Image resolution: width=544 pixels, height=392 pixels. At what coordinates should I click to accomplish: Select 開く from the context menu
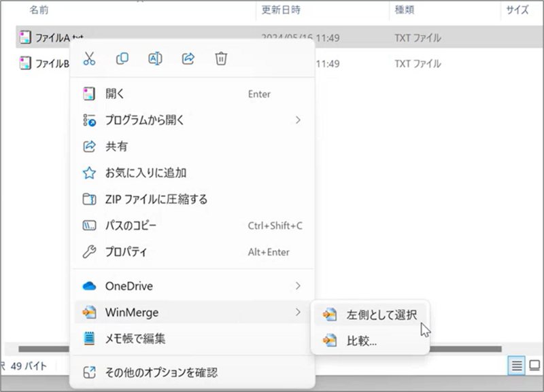coord(118,94)
